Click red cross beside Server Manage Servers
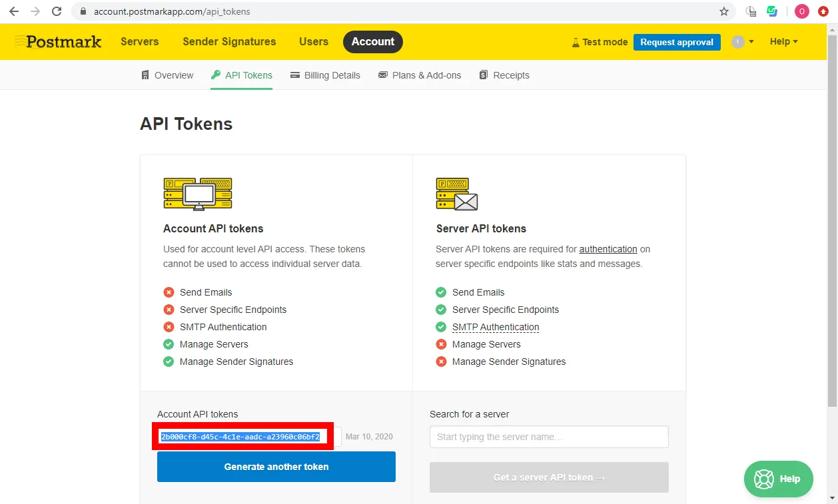 tap(441, 344)
